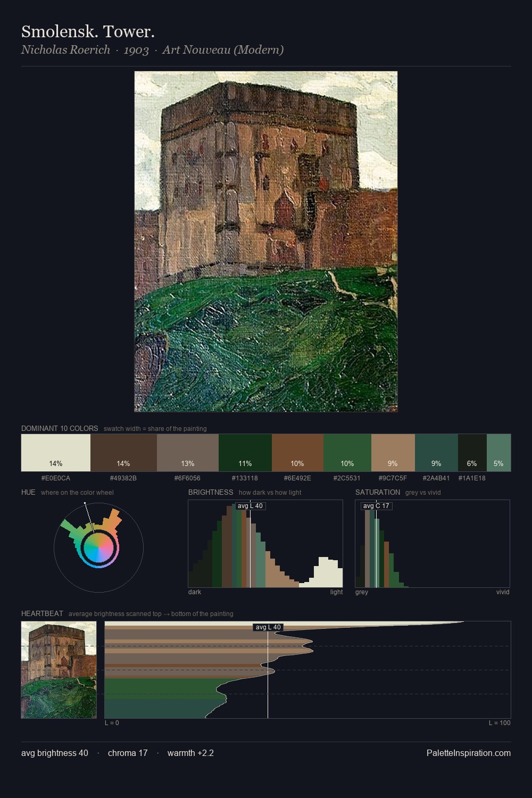This screenshot has height=798, width=532.
Task: Click the near-black #1A1E18 swatch
Action: (472, 453)
